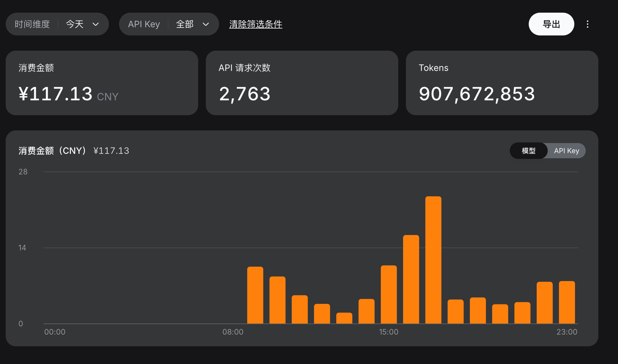Expand the API Key filter dropdown
The height and width of the screenshot is (364, 618).
click(x=169, y=24)
